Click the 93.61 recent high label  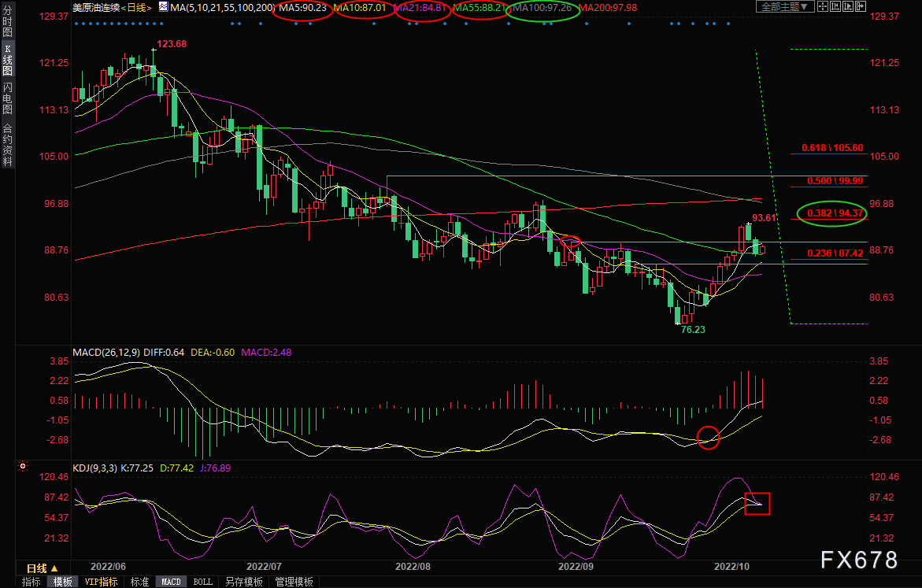coord(764,217)
